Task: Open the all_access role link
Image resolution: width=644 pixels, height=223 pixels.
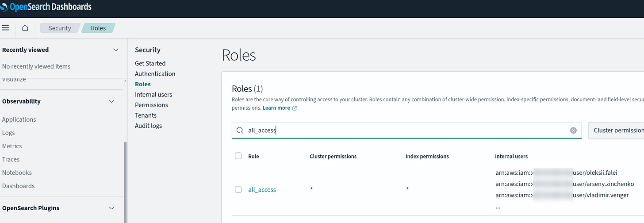Action: tap(262, 190)
